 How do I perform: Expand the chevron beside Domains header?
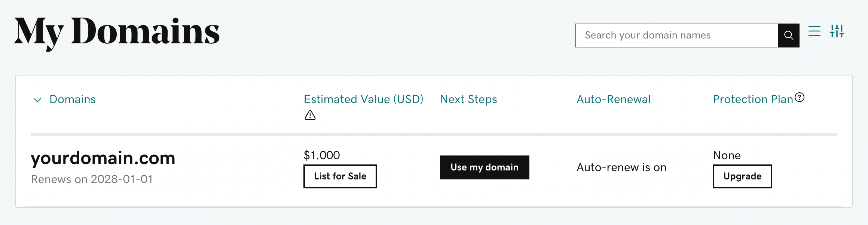(37, 100)
